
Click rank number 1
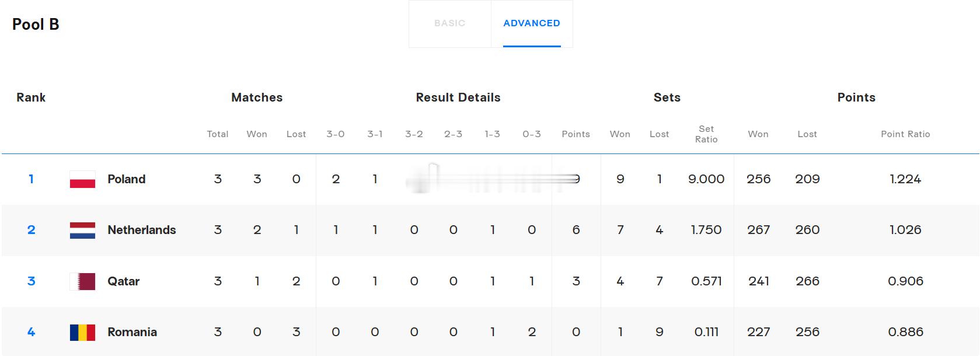31,179
